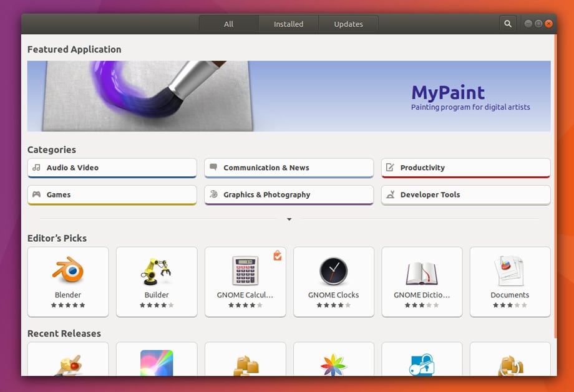Open the search button in header bar
The image size is (574, 392).
[x=508, y=24]
